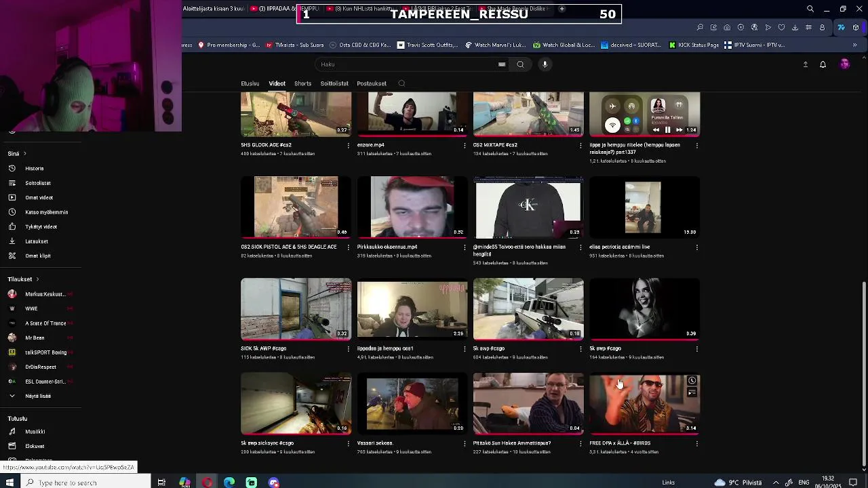Image resolution: width=868 pixels, height=488 pixels.
Task: Open options menu for enzore.mp4 video
Action: [465, 145]
